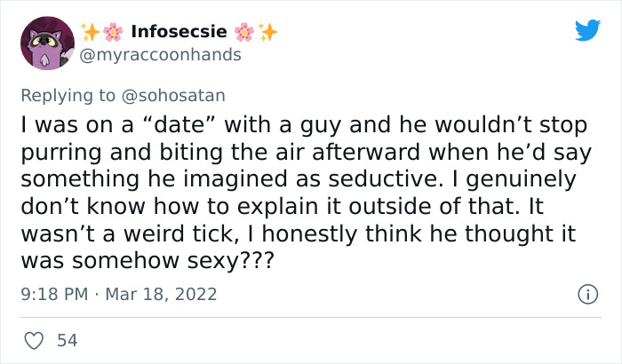The image size is (622, 364).
Task: Click the sparkles emoji after the name
Action: pos(267,32)
